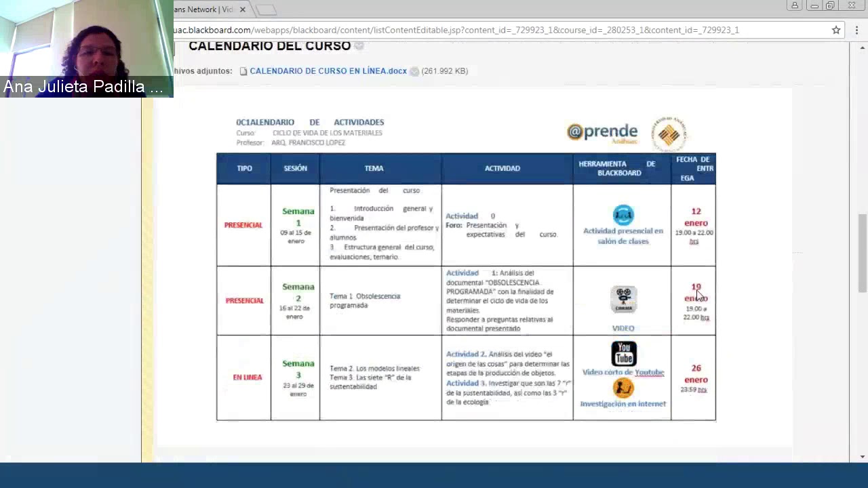Screen dimensions: 868x488
Task: Click the 26 enero due date
Action: pyautogui.click(x=696, y=373)
